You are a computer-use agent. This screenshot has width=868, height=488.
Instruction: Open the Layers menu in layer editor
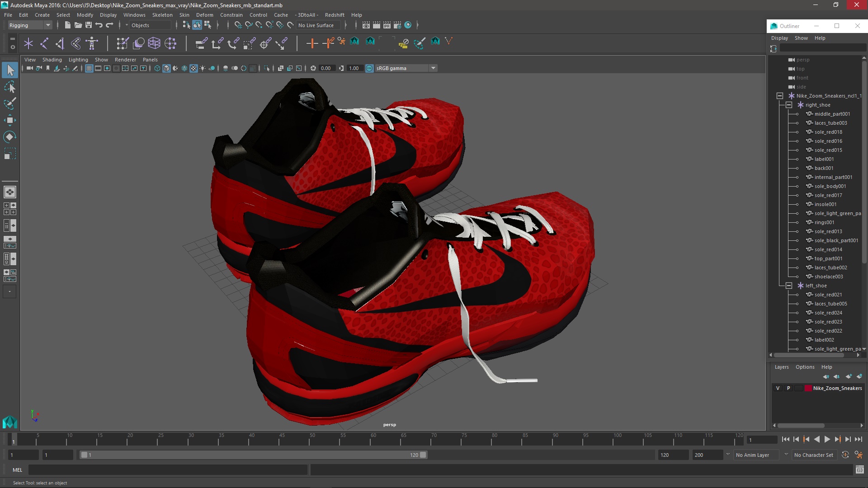pyautogui.click(x=782, y=367)
